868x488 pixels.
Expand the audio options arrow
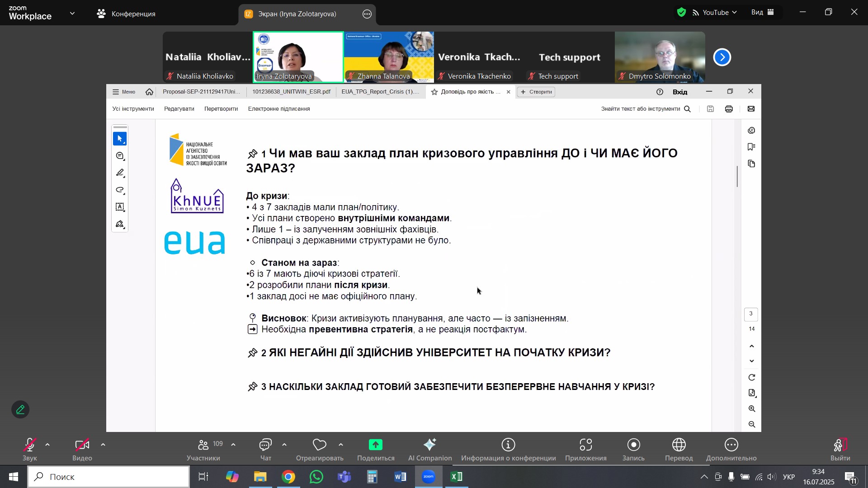[x=47, y=446]
